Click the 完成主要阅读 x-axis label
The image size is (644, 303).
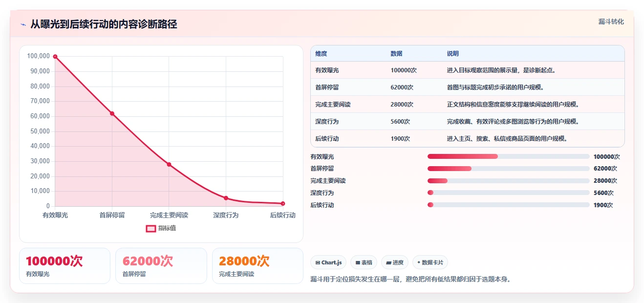coord(169,216)
